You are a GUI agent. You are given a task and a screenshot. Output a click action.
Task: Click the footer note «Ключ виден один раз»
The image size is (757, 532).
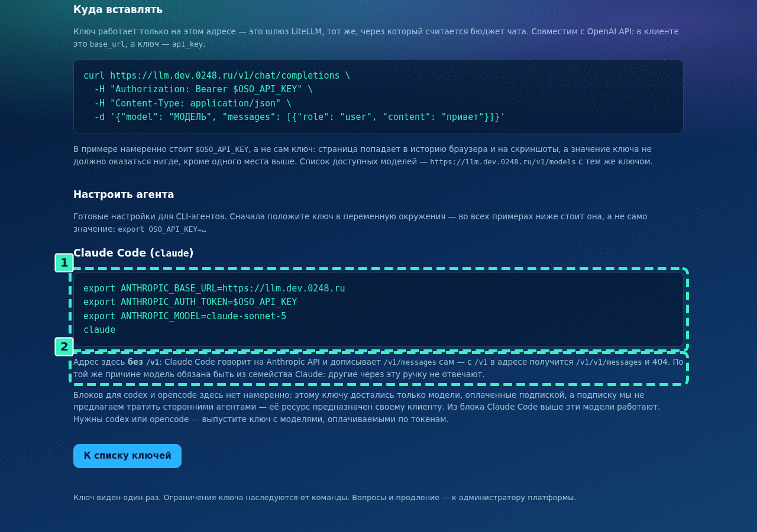pos(325,498)
